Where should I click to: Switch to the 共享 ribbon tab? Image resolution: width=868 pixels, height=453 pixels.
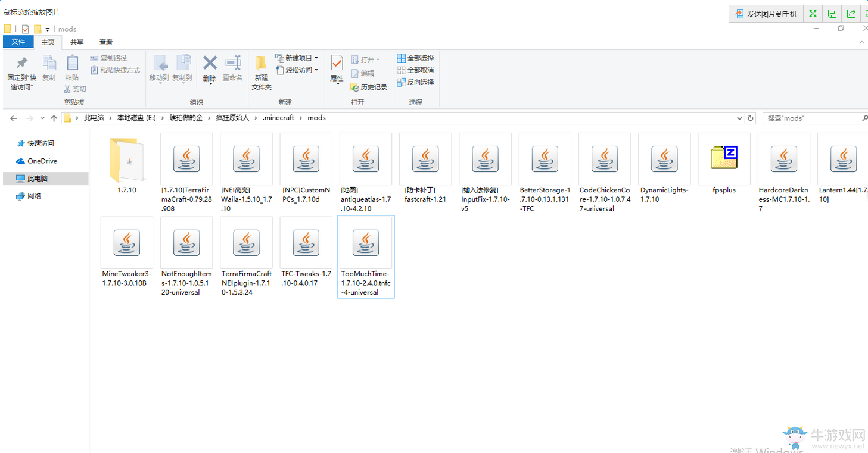point(77,42)
